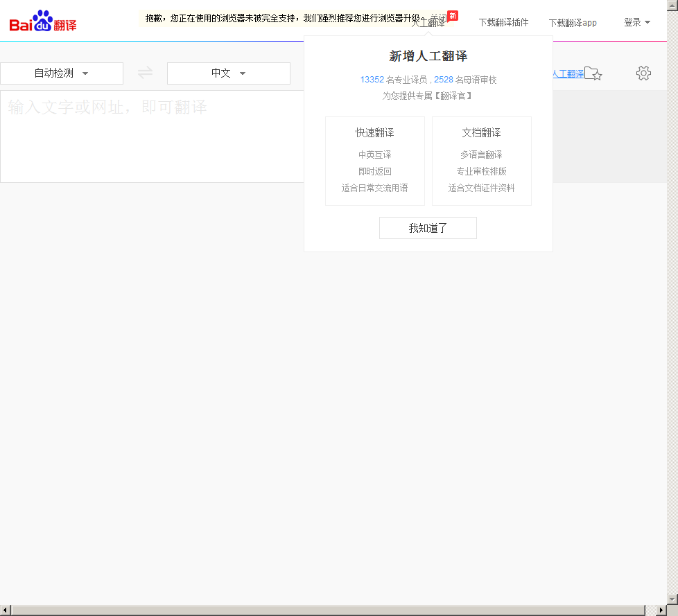The width and height of the screenshot is (678, 616).
Task: Select the 文档翻译 card
Action: coord(481,161)
